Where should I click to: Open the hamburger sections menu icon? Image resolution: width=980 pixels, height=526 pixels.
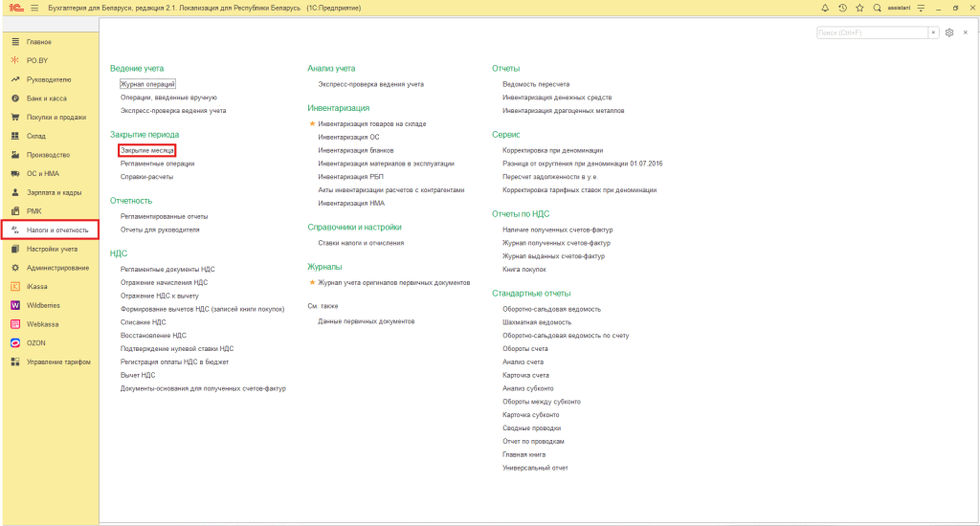34,8
